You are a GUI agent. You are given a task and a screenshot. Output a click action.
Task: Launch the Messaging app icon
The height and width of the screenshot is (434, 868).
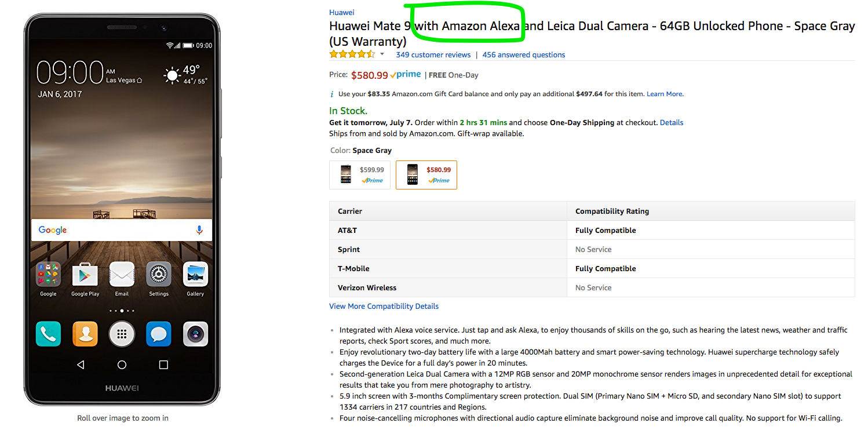pos(159,334)
